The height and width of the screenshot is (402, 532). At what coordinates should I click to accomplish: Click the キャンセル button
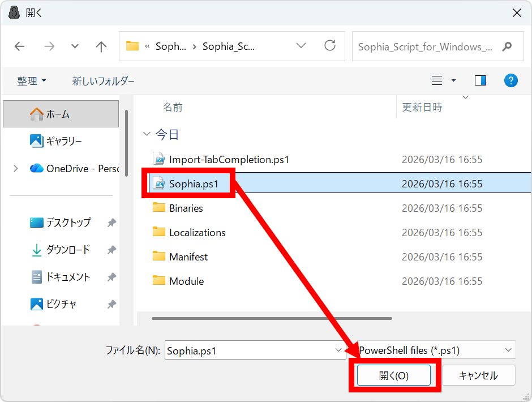[x=478, y=375]
